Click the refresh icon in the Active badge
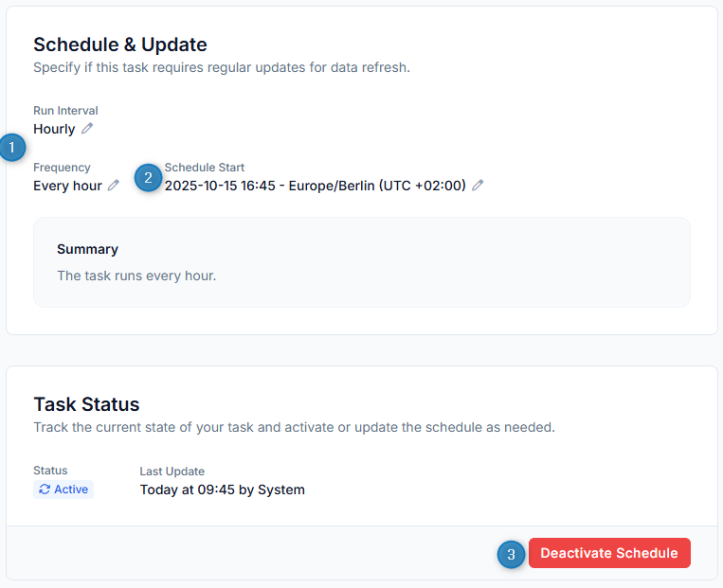 click(x=45, y=490)
